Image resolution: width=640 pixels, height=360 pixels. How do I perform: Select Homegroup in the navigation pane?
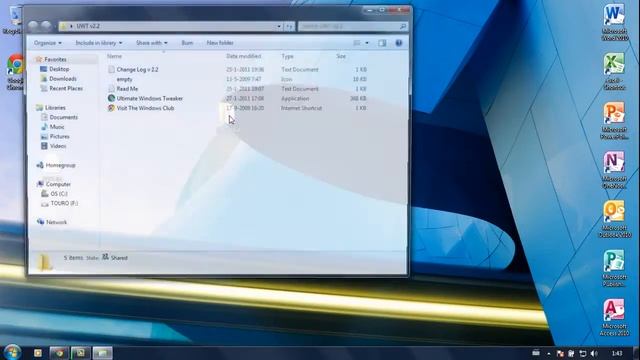click(60, 165)
